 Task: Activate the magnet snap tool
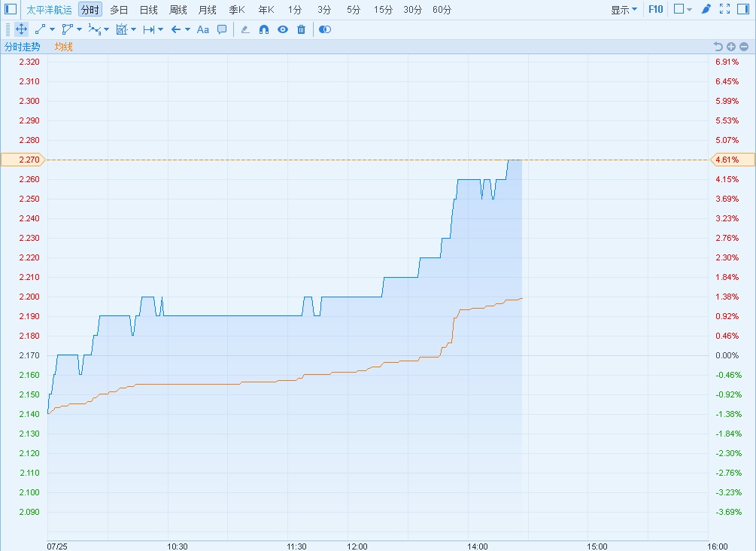pos(264,29)
